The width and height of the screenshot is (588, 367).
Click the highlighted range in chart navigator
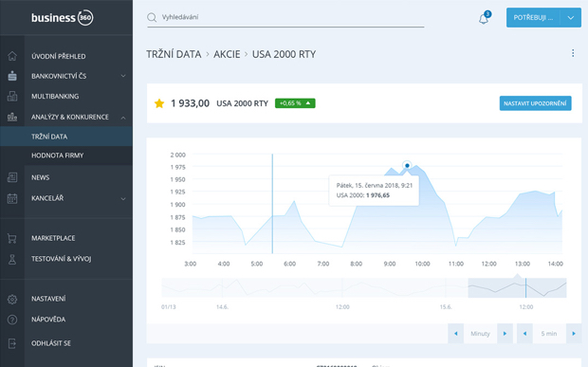point(517,288)
